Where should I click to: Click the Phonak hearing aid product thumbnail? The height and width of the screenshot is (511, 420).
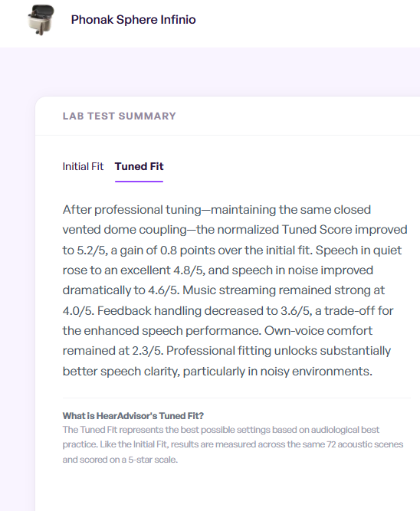pos(41,20)
